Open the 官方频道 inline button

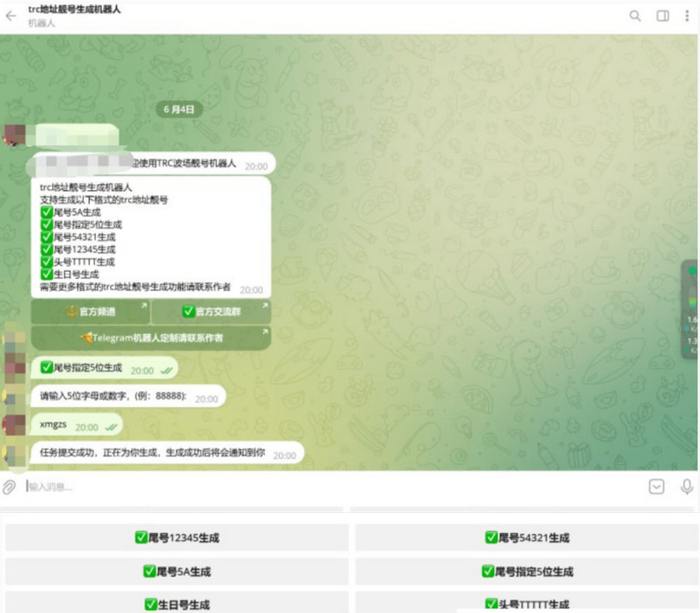[91, 311]
